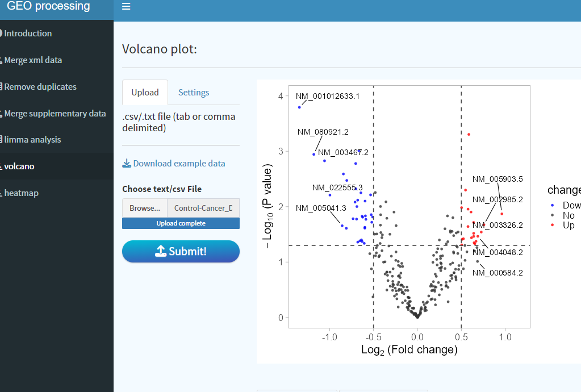Click the Introduction sidebar icon
581x392 pixels.
(x=1, y=34)
